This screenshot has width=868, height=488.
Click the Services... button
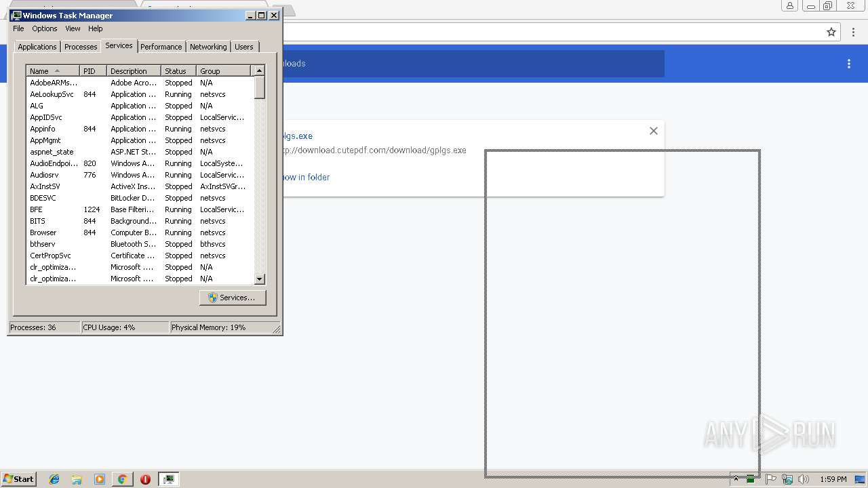coord(233,298)
